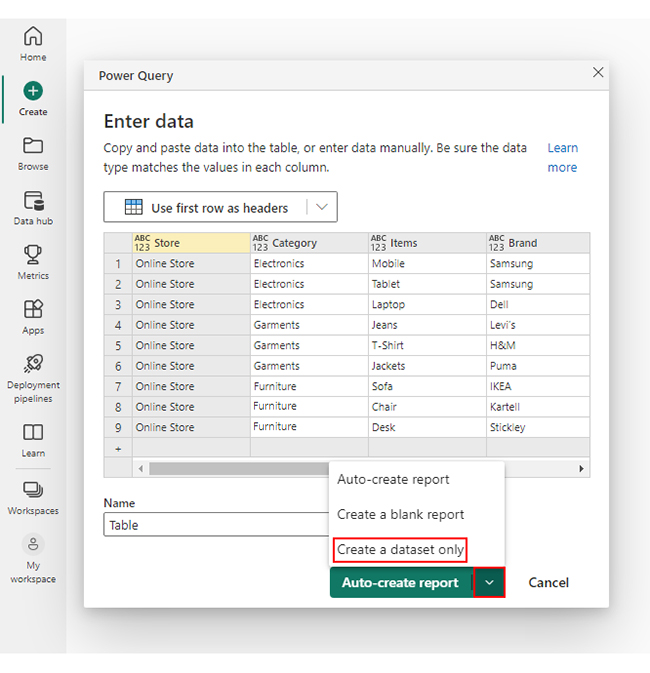Open Browse folder icon
This screenshot has width=650, height=673.
[33, 146]
